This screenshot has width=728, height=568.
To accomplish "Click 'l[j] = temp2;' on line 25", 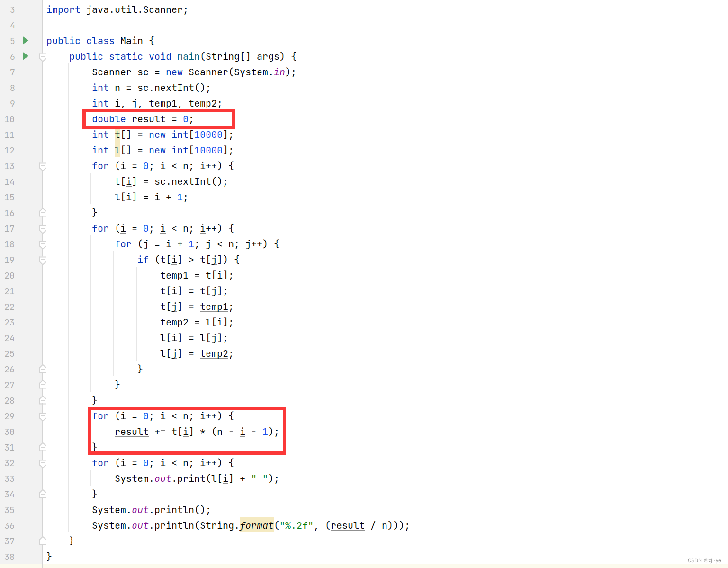I will 197,353.
